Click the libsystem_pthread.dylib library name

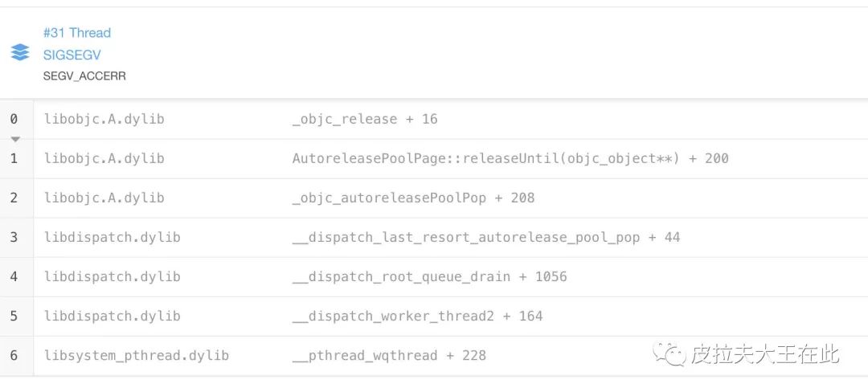[x=137, y=356]
